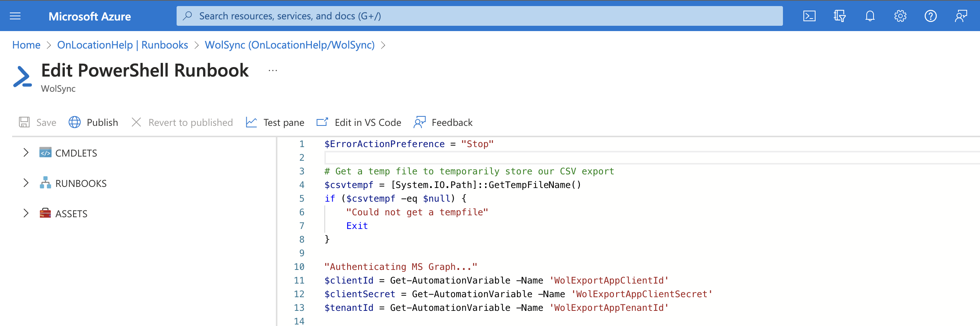Click GetTempFileName() on line 4
Viewport: 980px width, 326px height.
534,185
